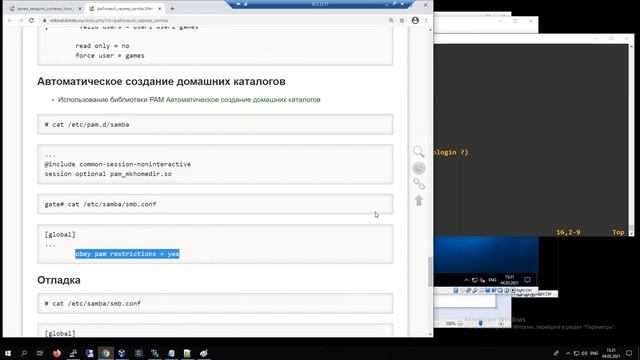Open VirtualBox from the taskbar
The width and height of the screenshot is (640, 360).
tap(122, 353)
